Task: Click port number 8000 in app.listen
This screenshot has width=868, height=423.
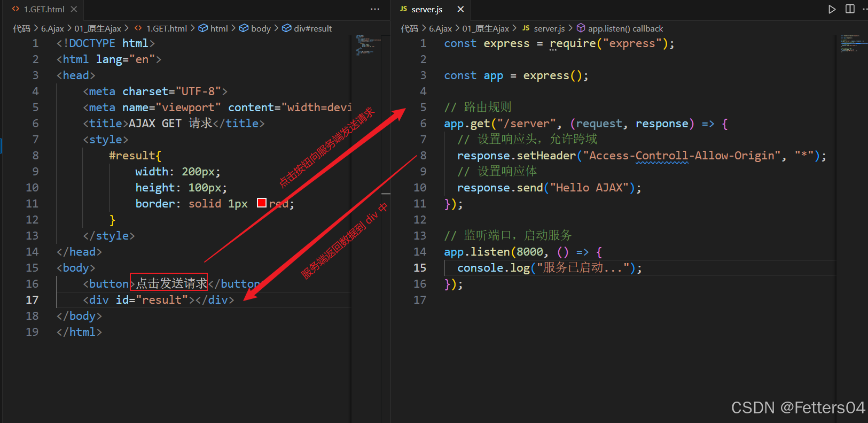Action: 529,252
